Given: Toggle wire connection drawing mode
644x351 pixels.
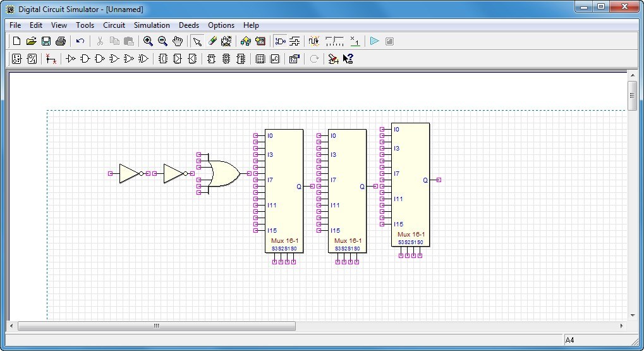Looking at the screenshot, I should (295, 41).
